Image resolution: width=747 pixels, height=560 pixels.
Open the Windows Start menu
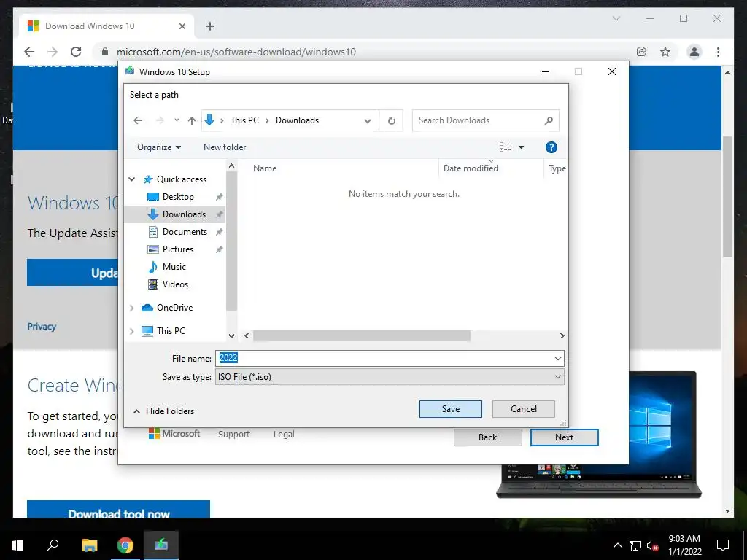[18, 545]
